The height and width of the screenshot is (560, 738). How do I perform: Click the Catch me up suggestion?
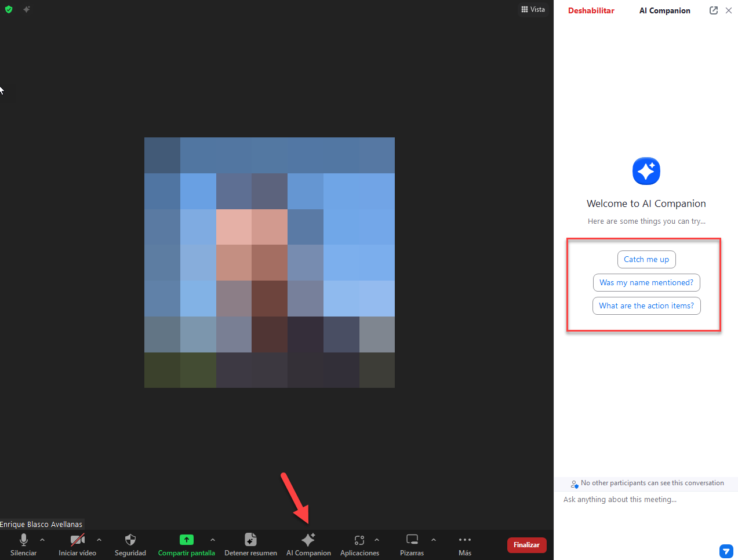(x=646, y=259)
